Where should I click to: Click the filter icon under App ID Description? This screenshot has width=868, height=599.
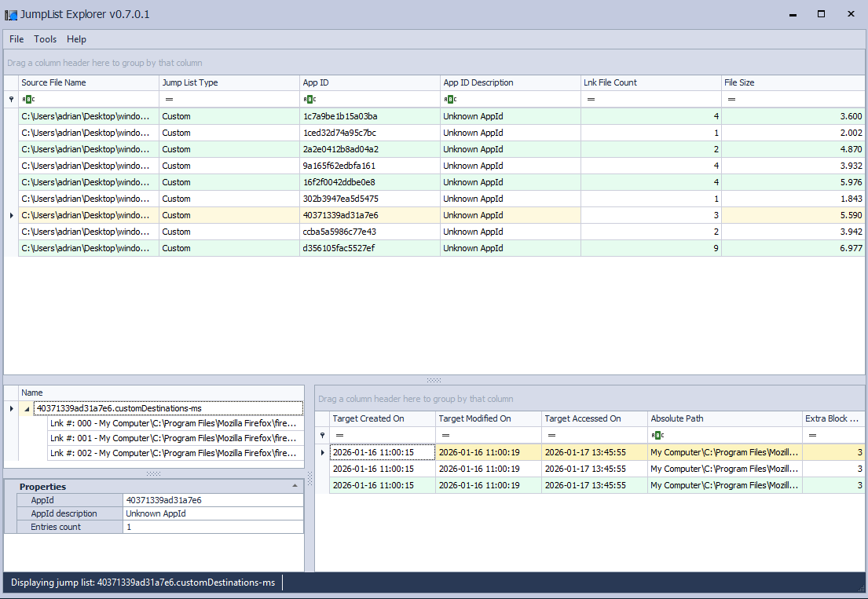450,99
